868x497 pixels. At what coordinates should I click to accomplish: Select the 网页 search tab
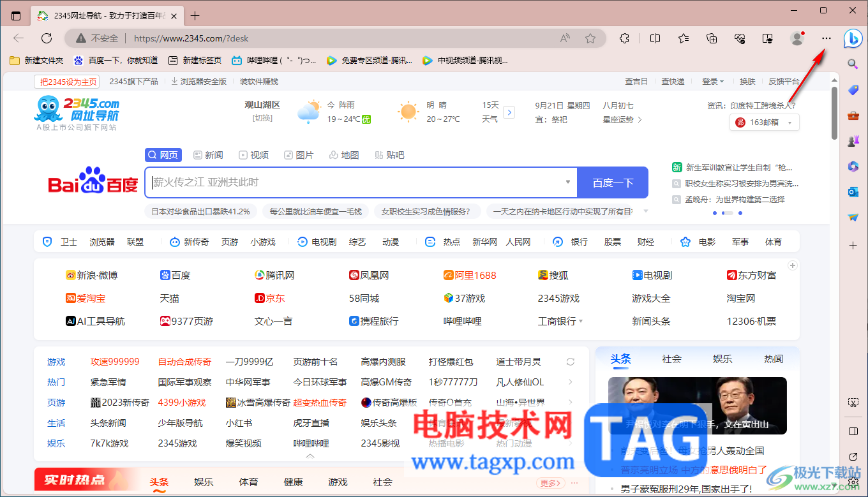(x=163, y=155)
